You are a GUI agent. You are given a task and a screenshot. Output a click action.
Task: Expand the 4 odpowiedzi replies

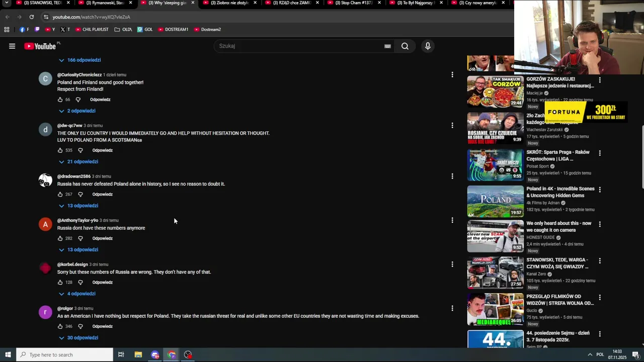[77, 294]
